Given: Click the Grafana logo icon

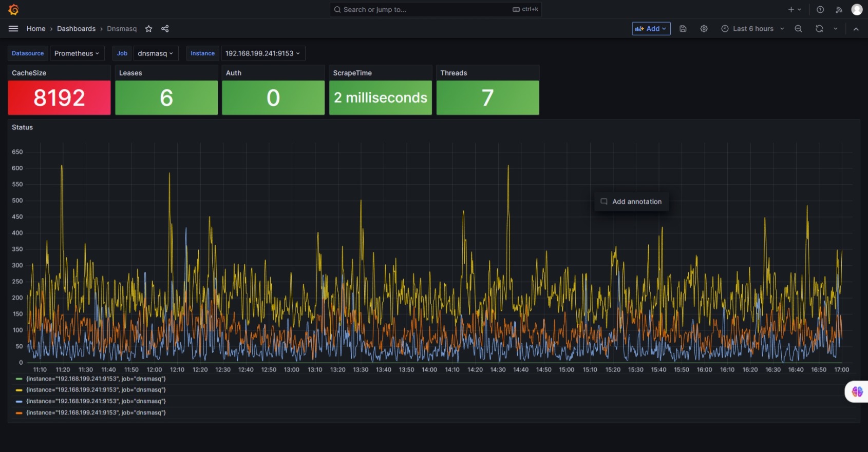Looking at the screenshot, I should tap(13, 10).
